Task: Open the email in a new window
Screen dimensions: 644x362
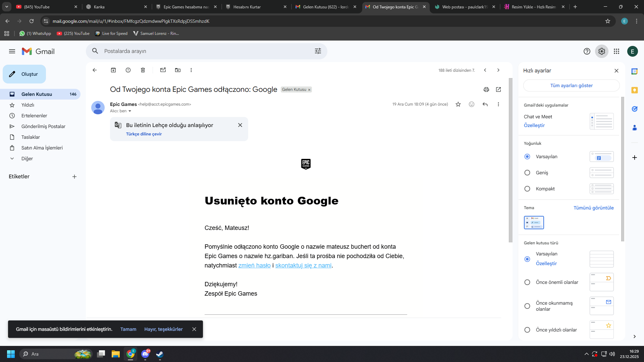Action: pos(498,89)
